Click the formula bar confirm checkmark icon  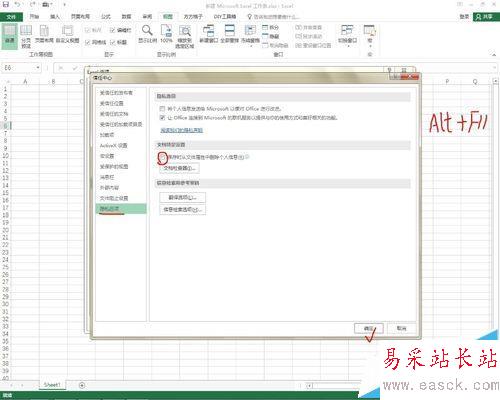(75, 68)
